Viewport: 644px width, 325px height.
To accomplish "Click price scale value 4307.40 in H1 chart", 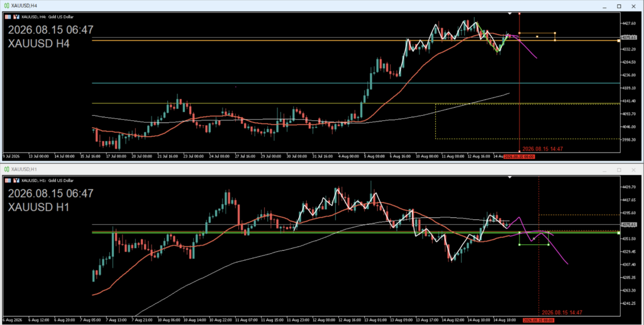I will click(630, 265).
